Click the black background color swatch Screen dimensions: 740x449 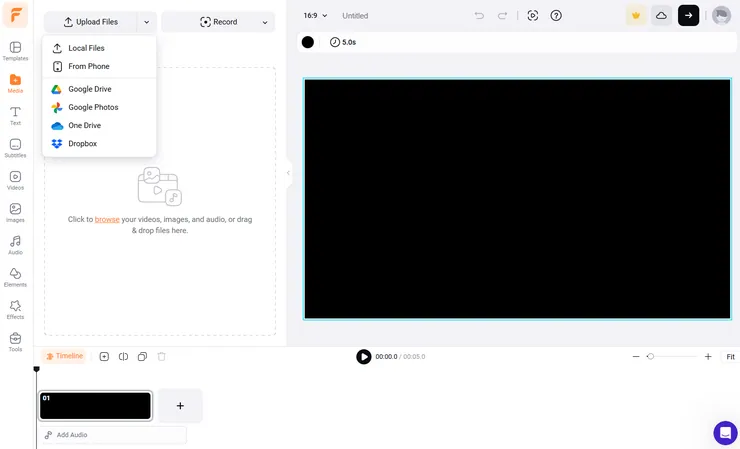(x=308, y=42)
